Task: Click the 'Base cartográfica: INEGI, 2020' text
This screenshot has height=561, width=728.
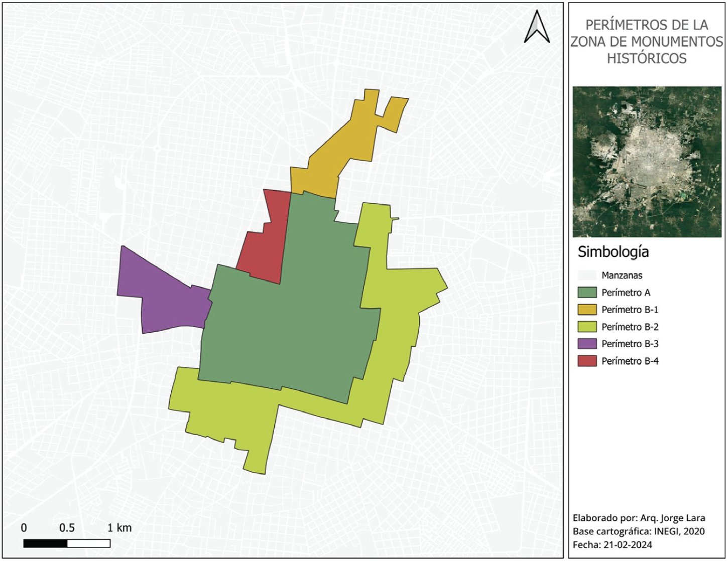Action: [639, 531]
